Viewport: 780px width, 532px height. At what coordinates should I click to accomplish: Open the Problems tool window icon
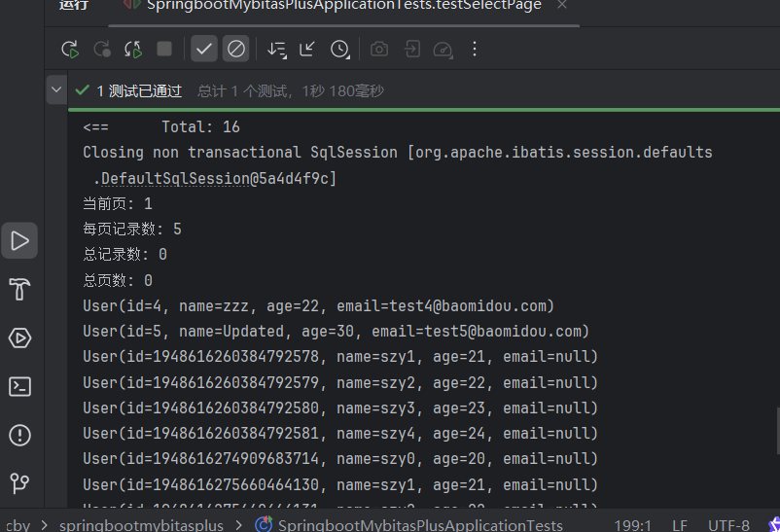coord(19,436)
